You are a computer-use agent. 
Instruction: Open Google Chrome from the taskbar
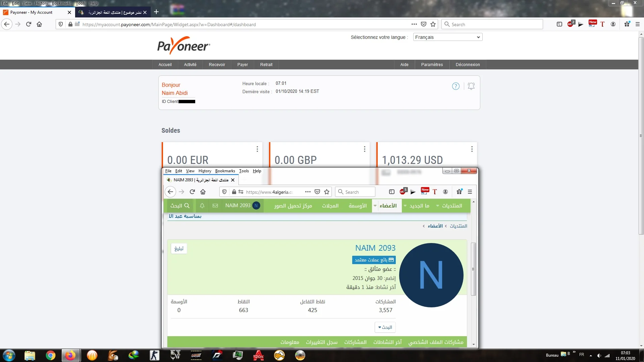(x=51, y=355)
